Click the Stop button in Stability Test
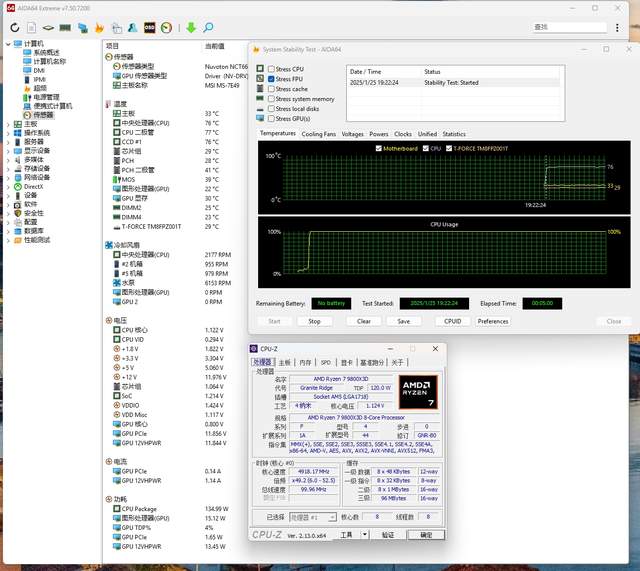Image resolution: width=640 pixels, height=571 pixels. point(314,321)
